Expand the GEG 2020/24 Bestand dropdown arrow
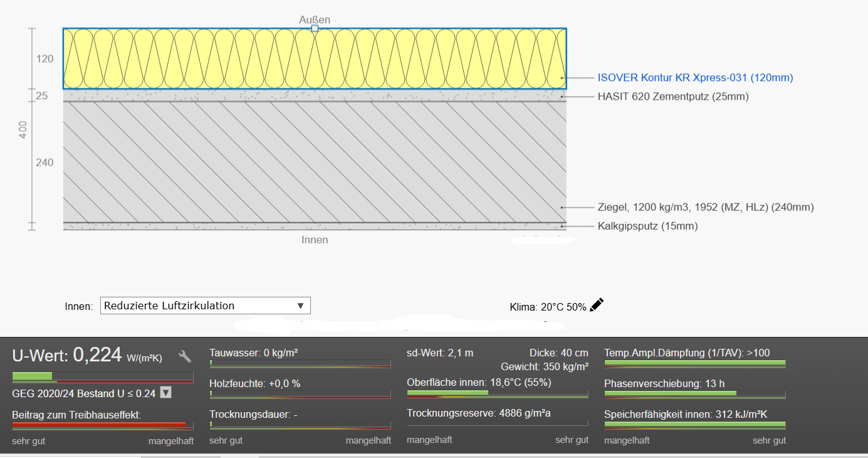868x458 pixels. [x=165, y=393]
